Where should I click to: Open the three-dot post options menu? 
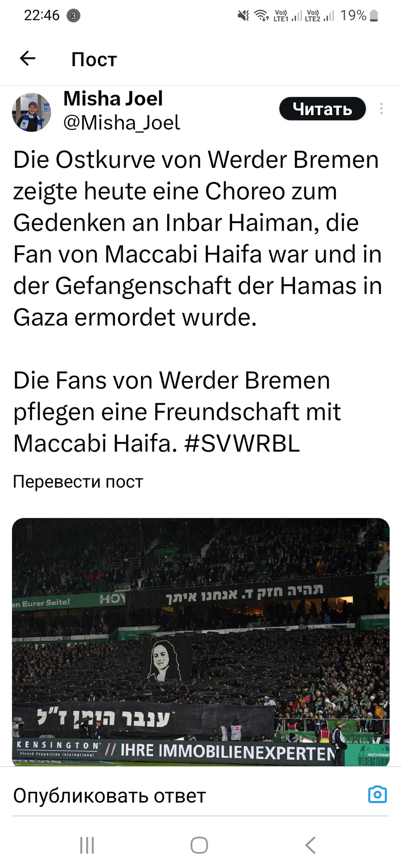(381, 108)
